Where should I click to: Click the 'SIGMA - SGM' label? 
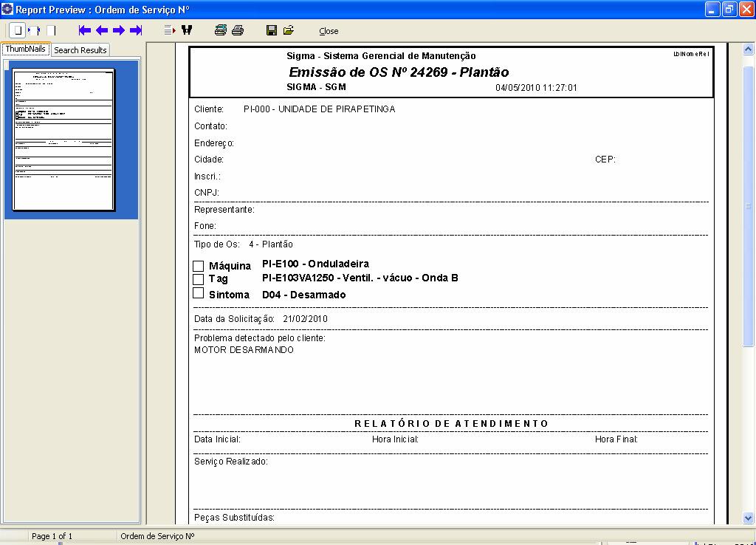[316, 87]
